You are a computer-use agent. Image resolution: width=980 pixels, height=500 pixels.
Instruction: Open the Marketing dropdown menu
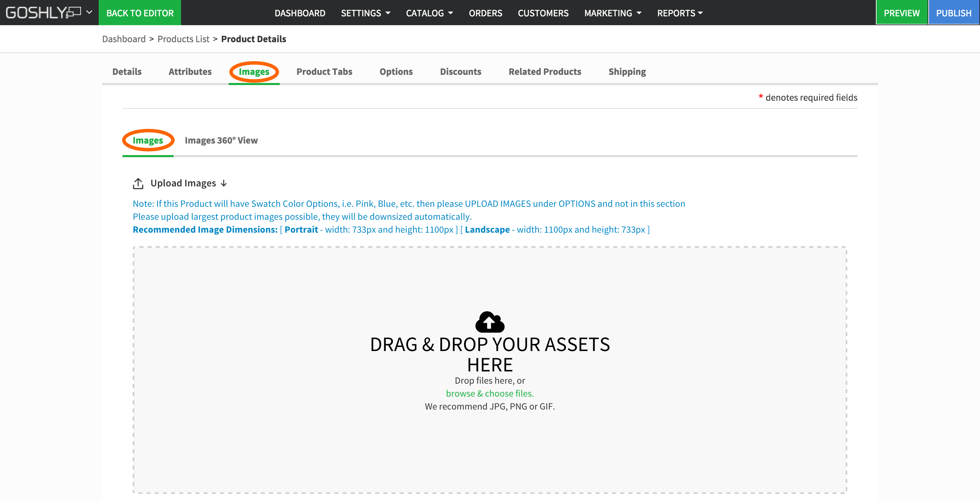[x=612, y=13]
